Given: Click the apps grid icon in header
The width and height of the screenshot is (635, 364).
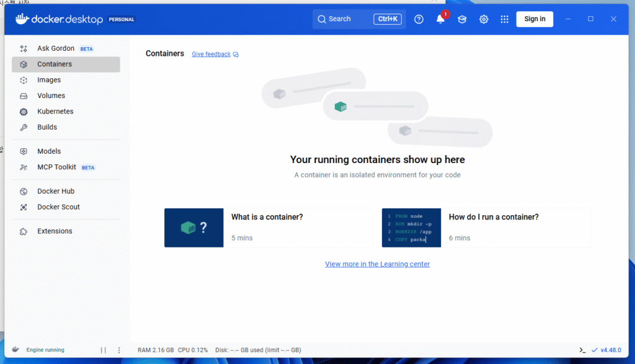Looking at the screenshot, I should [x=505, y=19].
